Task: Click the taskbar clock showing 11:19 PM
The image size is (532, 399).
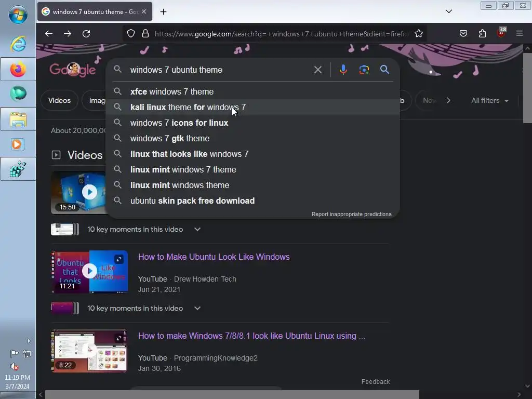Action: pos(17,382)
